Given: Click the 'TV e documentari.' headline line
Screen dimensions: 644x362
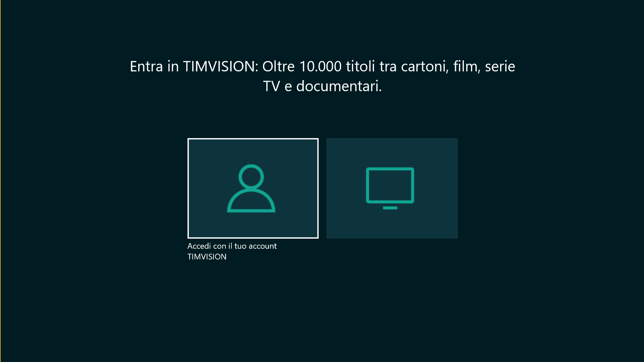Looking at the screenshot, I should [322, 86].
